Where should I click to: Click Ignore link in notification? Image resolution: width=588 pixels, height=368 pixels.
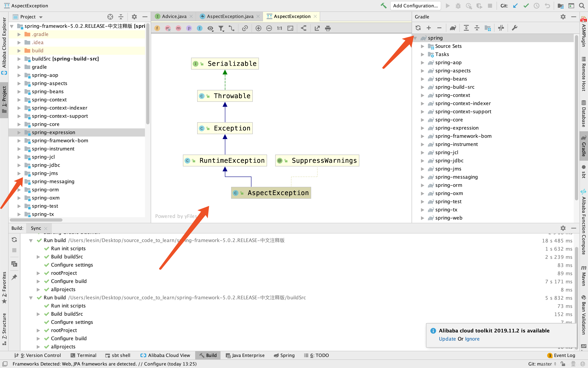(472, 339)
